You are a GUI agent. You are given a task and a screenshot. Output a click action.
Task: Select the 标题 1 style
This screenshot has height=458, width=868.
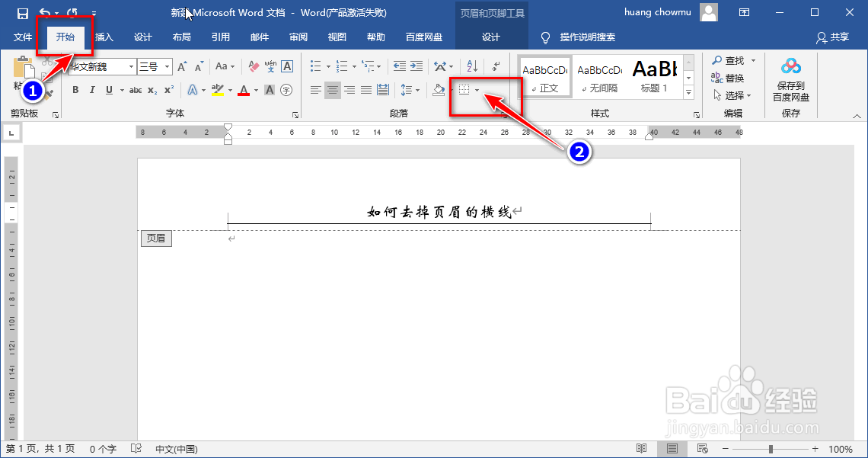[x=654, y=77]
